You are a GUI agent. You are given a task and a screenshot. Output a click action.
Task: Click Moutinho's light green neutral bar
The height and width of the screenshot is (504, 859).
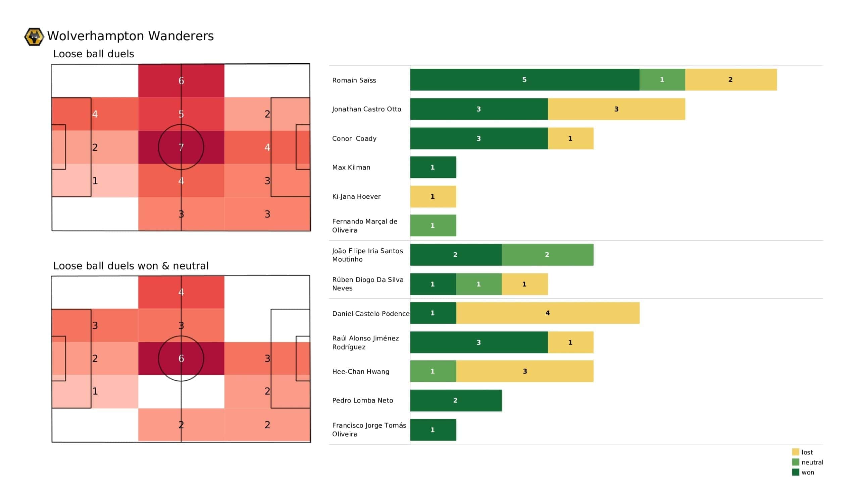[547, 255]
